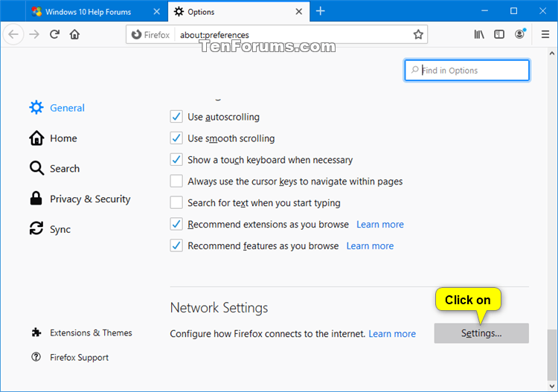Image resolution: width=558 pixels, height=392 pixels.
Task: Toggle Recommend extensions as you browse
Action: click(176, 224)
